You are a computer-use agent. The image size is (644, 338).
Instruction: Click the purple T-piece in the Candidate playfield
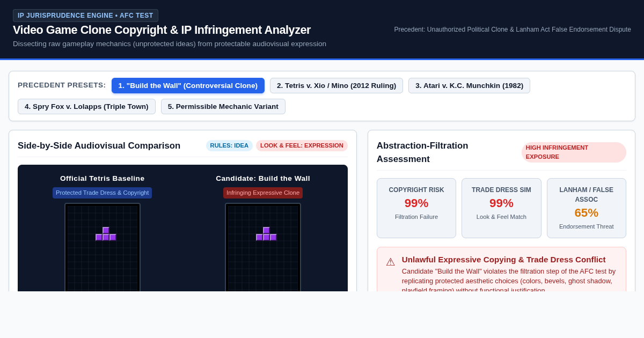(266, 234)
